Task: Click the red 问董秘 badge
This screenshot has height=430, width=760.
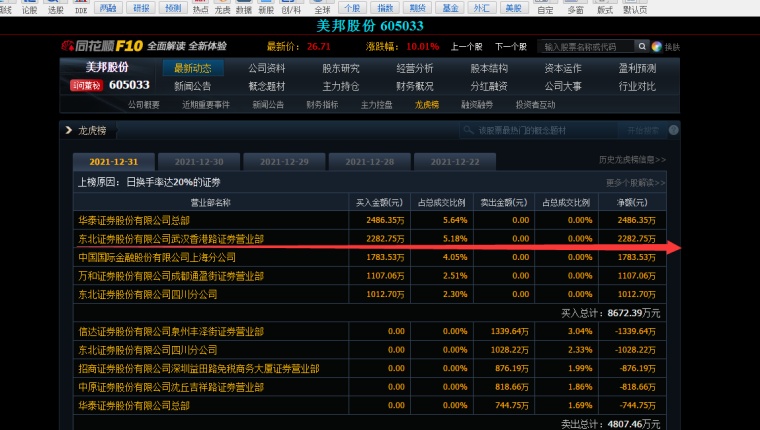Action: pyautogui.click(x=86, y=86)
